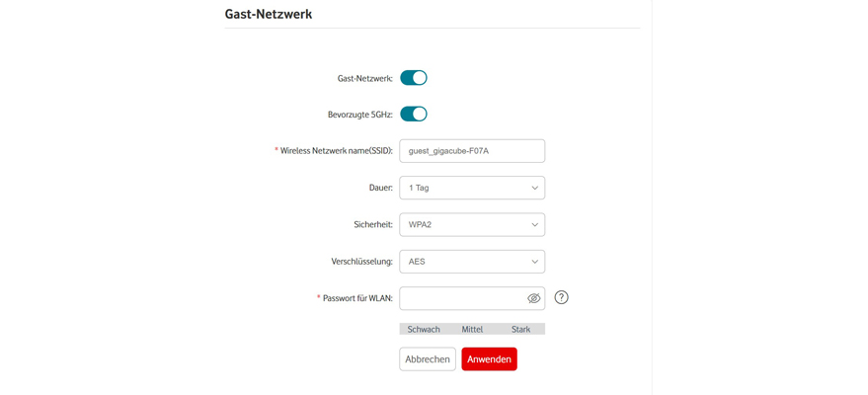Click the Mittel password strength segment

[x=472, y=329]
